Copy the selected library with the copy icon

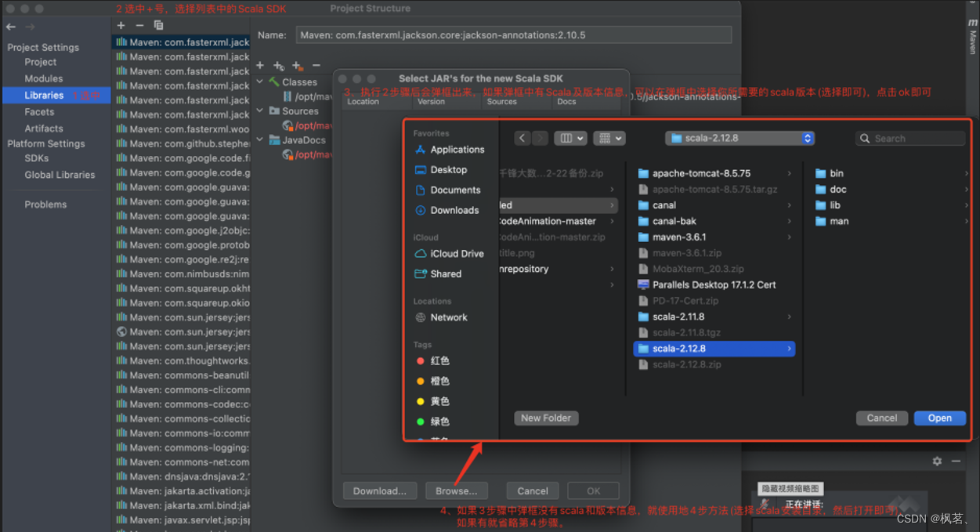click(x=158, y=25)
